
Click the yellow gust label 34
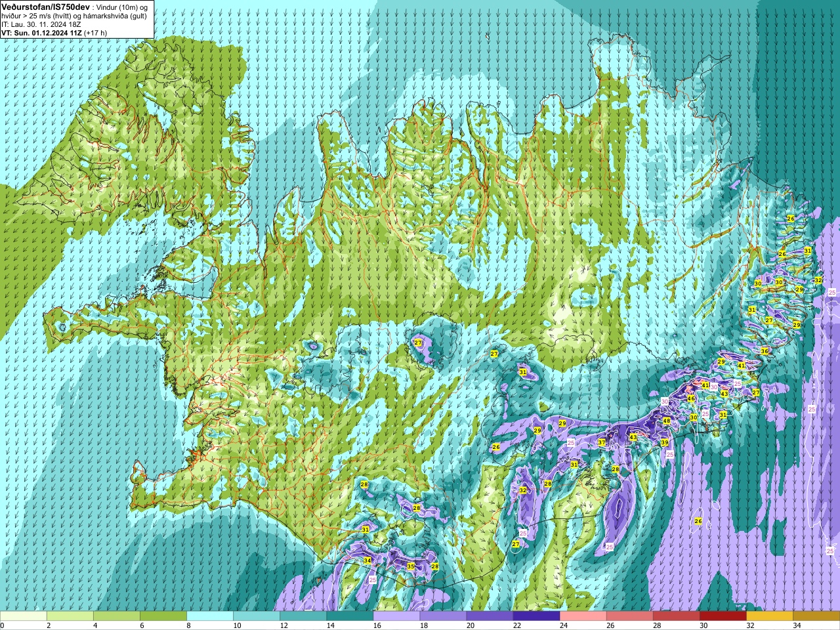367,560
